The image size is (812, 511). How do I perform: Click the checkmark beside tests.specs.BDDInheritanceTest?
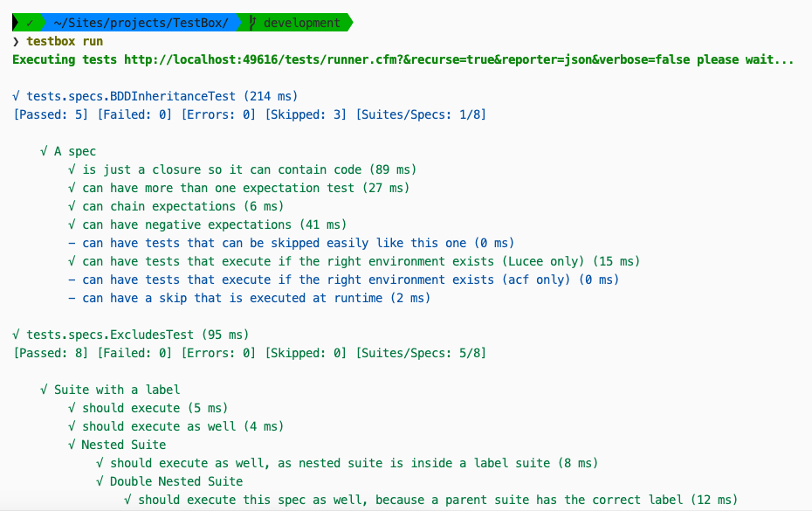click(17, 96)
